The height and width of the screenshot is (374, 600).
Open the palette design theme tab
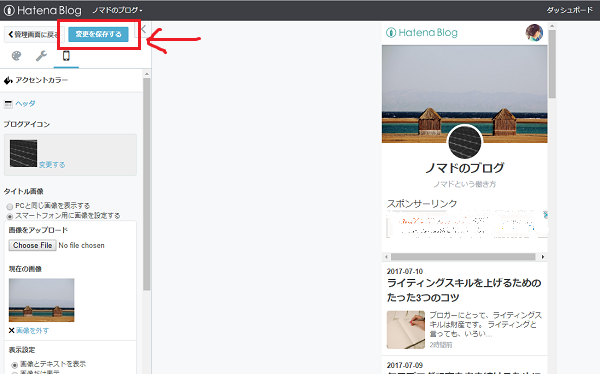pos(16,56)
